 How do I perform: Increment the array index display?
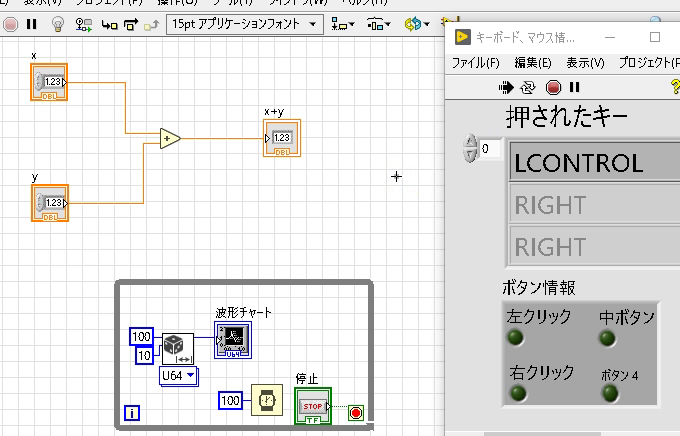click(471, 142)
